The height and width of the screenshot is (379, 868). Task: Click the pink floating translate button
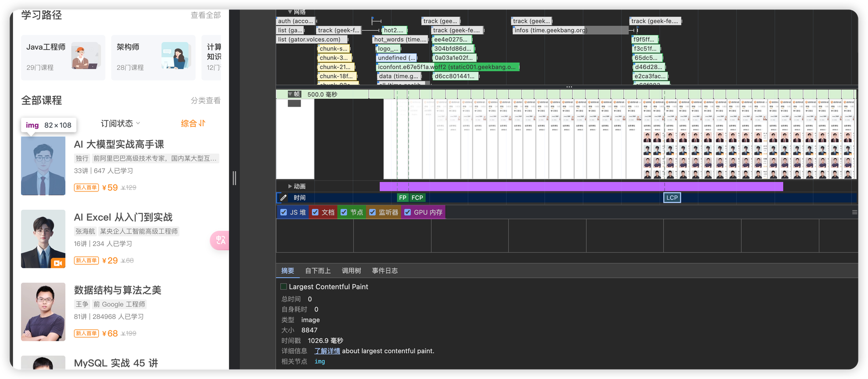[220, 241]
